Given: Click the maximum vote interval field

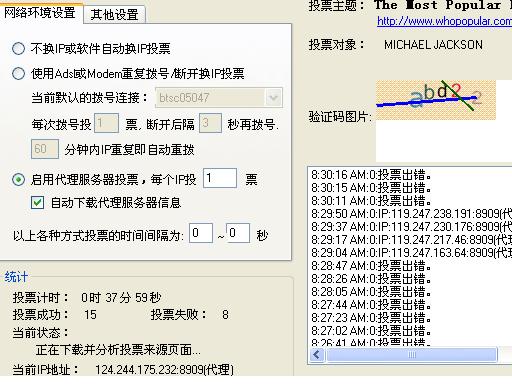Looking at the screenshot, I should (238, 233).
